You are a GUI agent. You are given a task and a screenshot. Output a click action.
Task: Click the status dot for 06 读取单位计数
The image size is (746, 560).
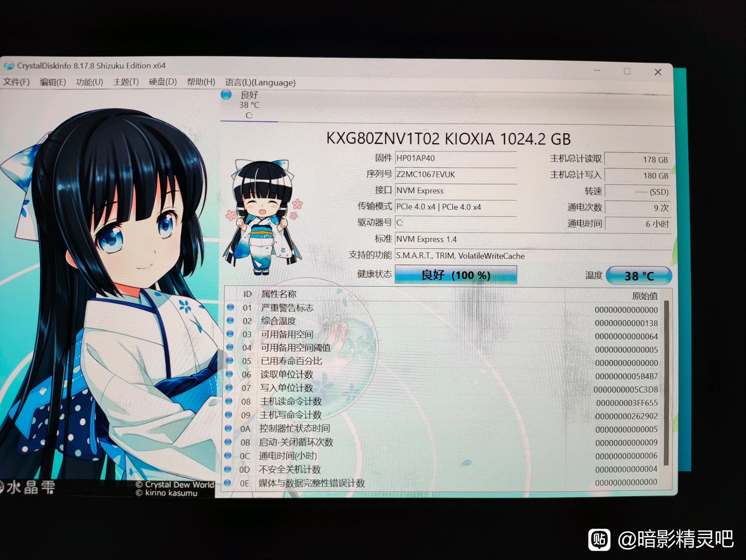tap(229, 374)
